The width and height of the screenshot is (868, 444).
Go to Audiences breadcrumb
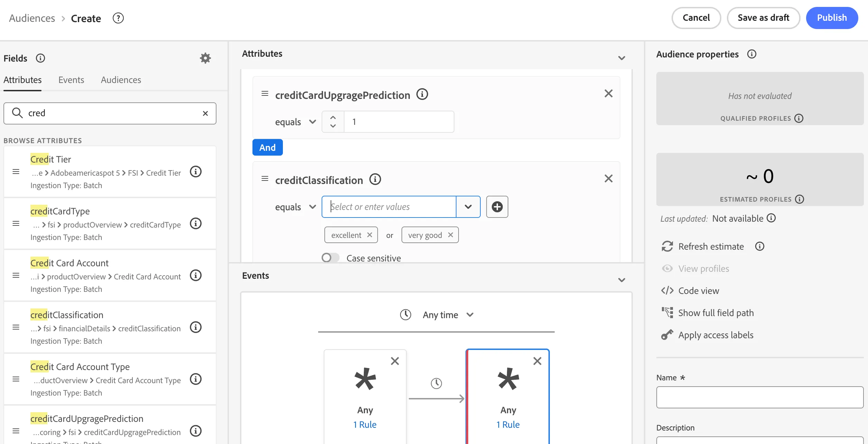pyautogui.click(x=32, y=18)
